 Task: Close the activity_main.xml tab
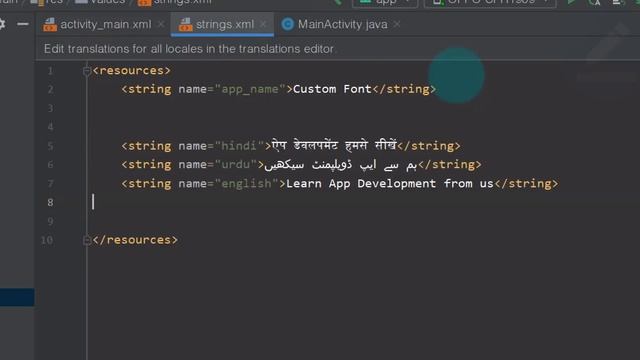(x=161, y=24)
